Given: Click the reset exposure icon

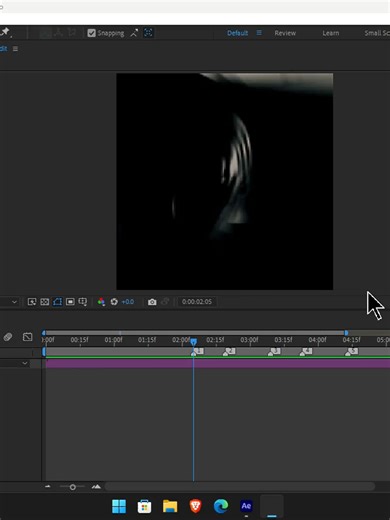Looking at the screenshot, I should 114,302.
